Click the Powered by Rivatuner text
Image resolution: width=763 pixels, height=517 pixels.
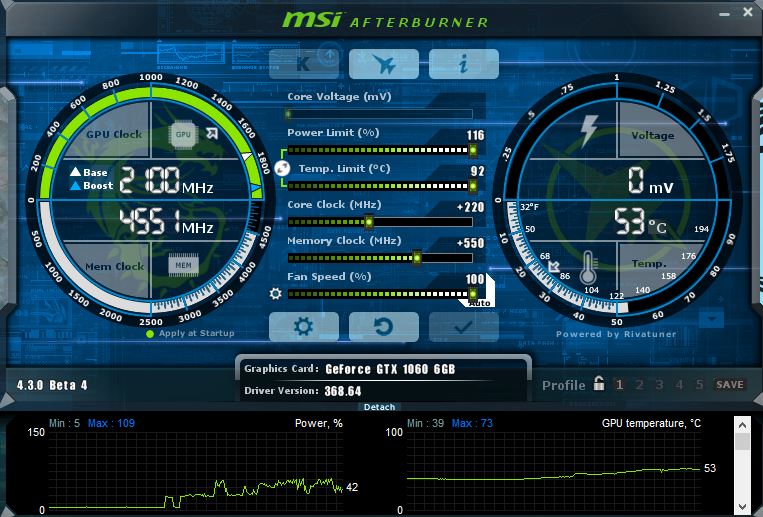pyautogui.click(x=616, y=334)
